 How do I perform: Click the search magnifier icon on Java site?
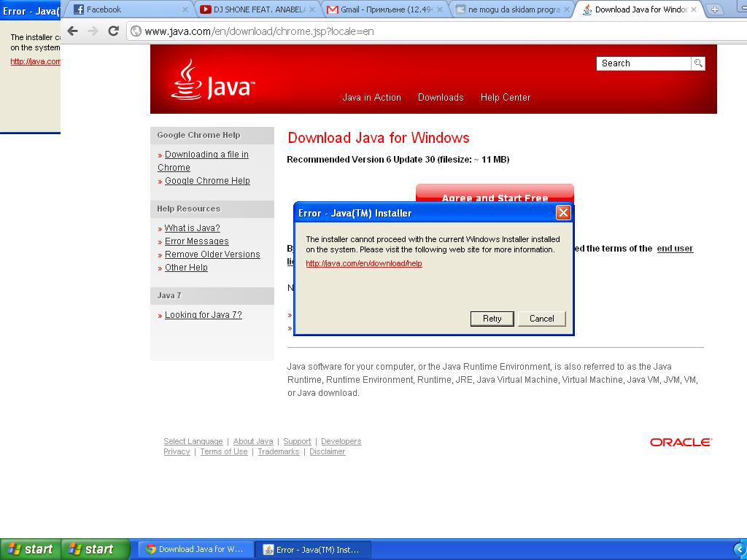(x=698, y=63)
